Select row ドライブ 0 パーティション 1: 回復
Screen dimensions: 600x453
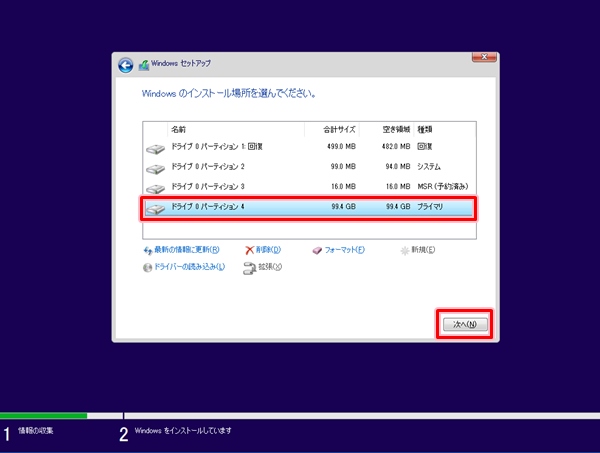point(309,147)
